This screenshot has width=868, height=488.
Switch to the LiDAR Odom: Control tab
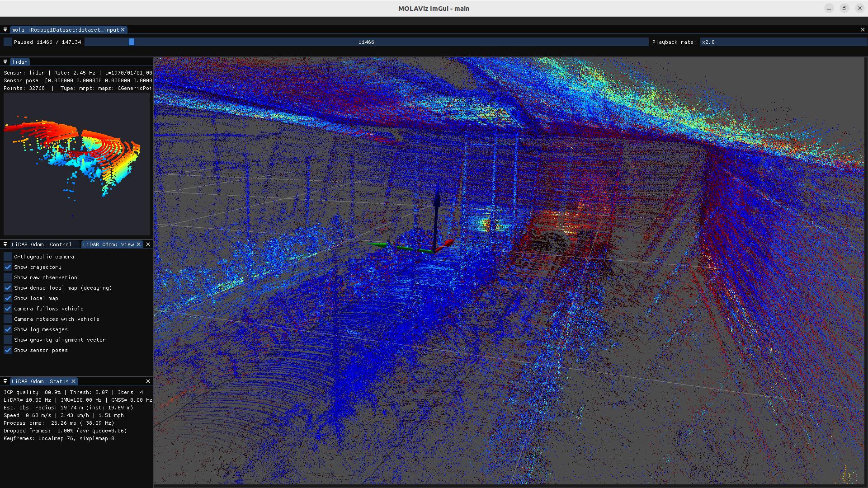coord(41,244)
